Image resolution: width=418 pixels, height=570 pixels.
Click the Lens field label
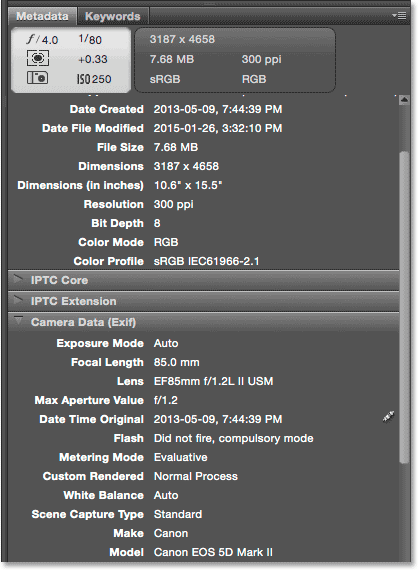130,381
